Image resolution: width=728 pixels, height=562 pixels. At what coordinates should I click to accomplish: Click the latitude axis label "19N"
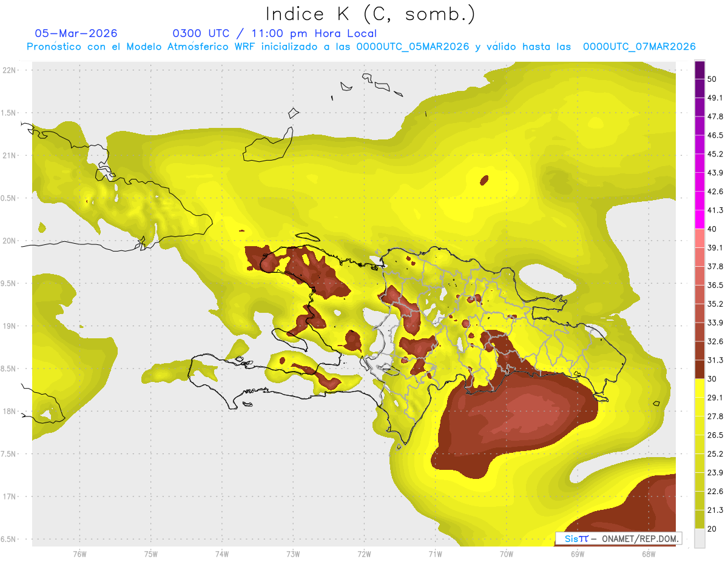click(10, 326)
